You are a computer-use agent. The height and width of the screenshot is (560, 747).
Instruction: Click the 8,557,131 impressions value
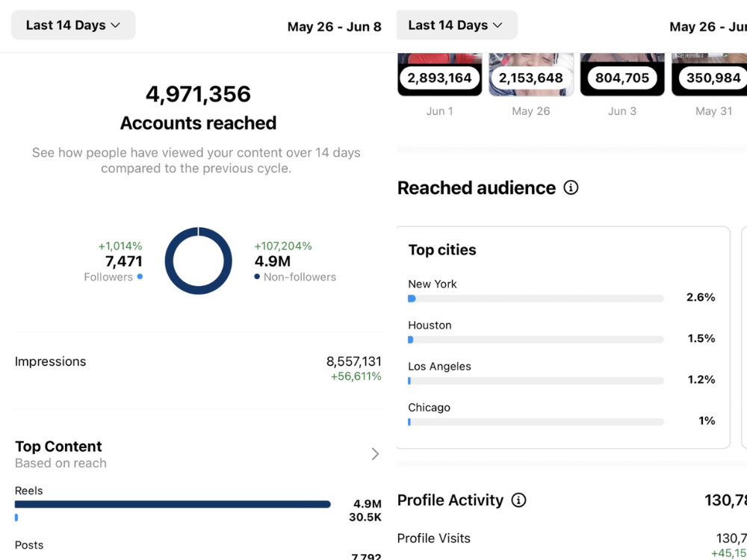(x=354, y=361)
